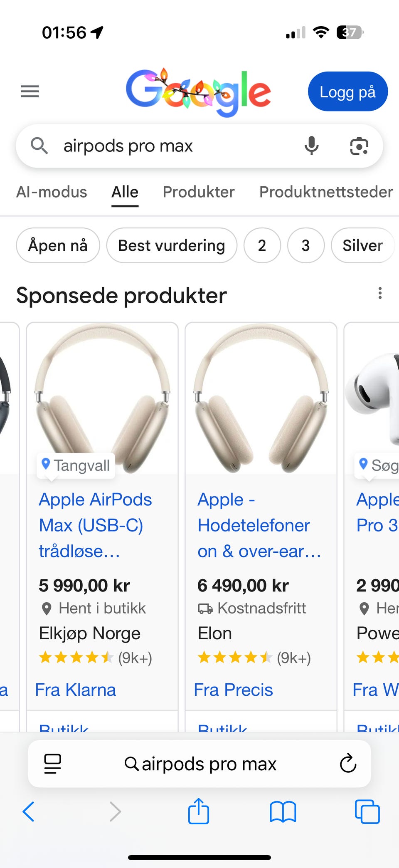The image size is (399, 868).
Task: Tap the microphone voice search icon
Action: click(311, 146)
